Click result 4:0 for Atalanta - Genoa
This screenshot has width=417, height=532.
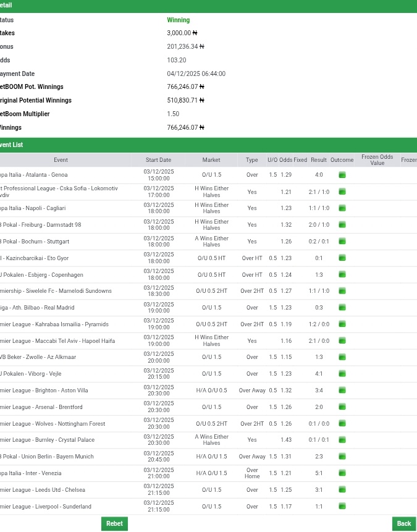pos(319,175)
